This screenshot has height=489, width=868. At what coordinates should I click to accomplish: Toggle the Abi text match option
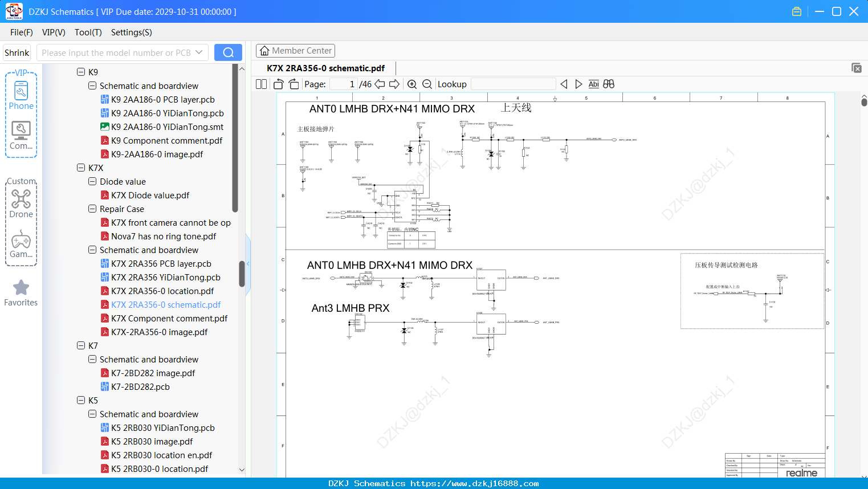(x=593, y=84)
